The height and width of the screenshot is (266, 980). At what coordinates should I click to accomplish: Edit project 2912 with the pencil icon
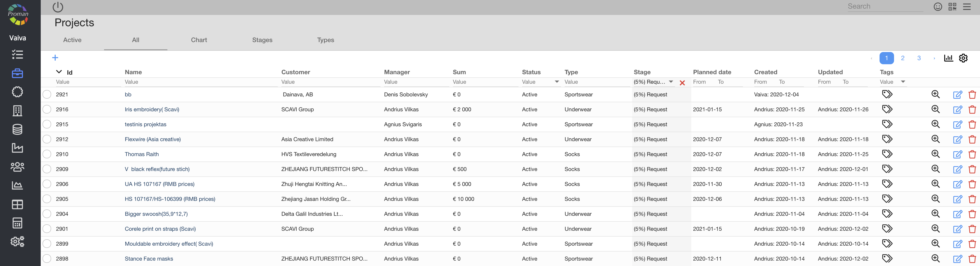pos(958,139)
